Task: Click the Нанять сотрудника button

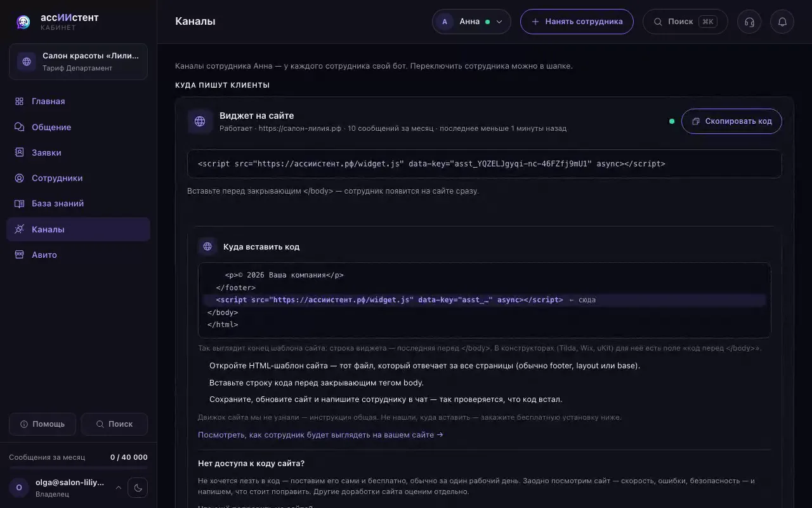Action: pyautogui.click(x=577, y=22)
